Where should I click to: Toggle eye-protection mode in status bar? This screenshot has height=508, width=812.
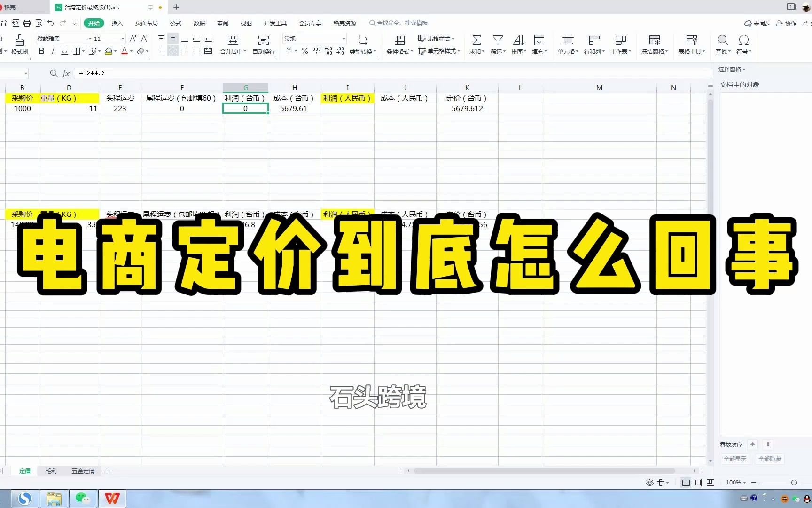pos(650,483)
